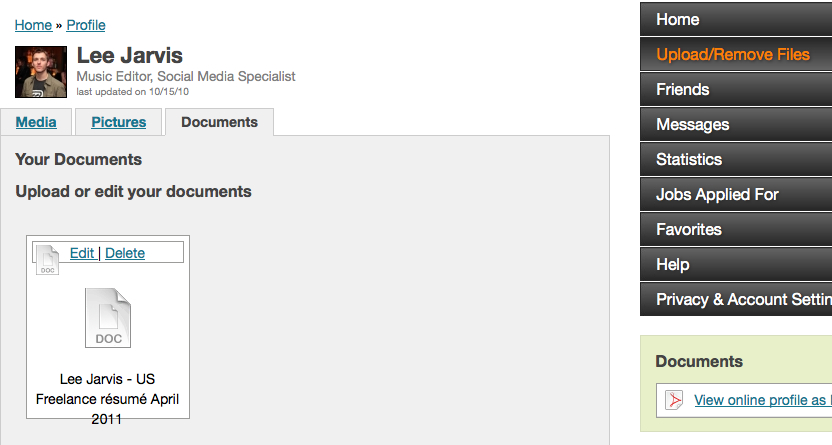Click View online profile link
832x445 pixels.
[x=762, y=400]
